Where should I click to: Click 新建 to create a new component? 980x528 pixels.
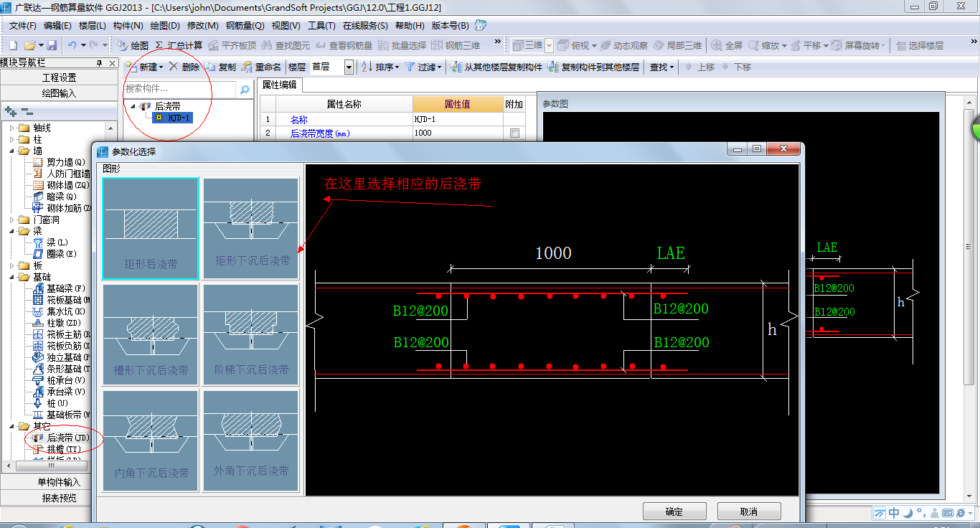[x=142, y=67]
